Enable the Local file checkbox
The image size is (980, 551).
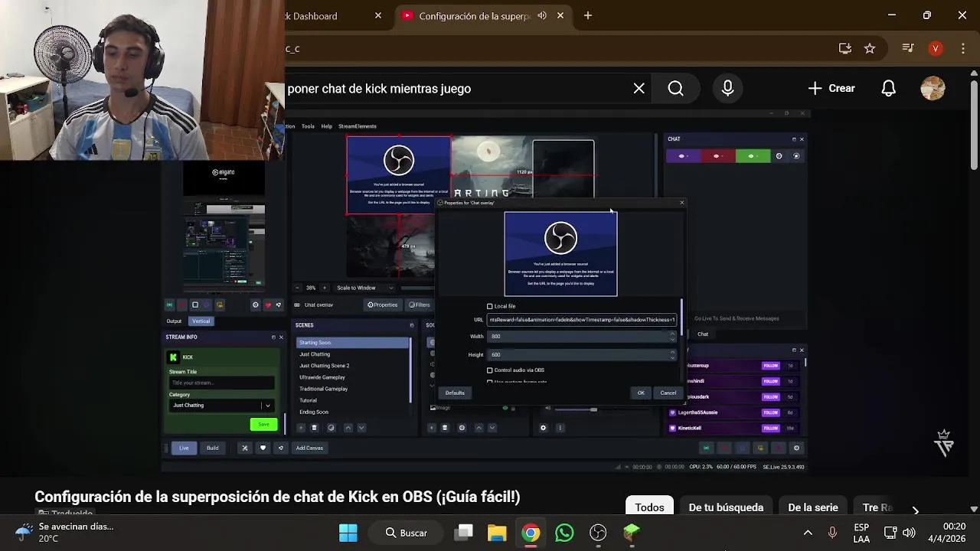click(490, 306)
